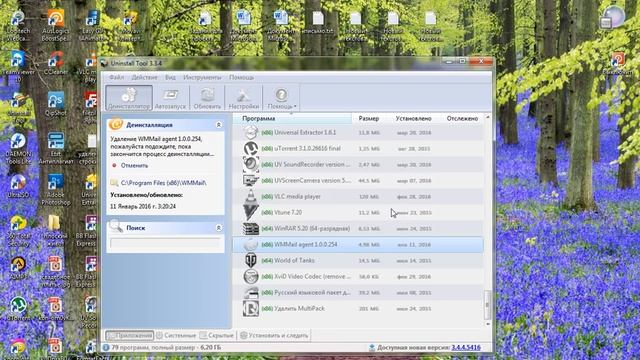Open the Вид menu
The width and height of the screenshot is (640, 360).
click(170, 77)
